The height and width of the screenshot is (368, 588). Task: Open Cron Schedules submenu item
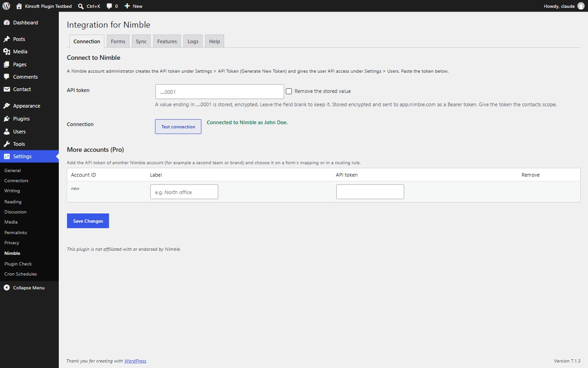pyautogui.click(x=29, y=274)
